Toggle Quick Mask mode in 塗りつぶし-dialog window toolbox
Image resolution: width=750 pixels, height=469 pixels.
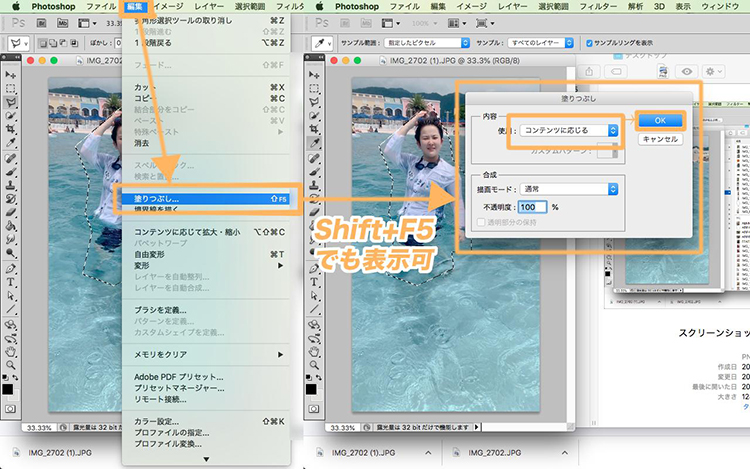click(x=314, y=409)
